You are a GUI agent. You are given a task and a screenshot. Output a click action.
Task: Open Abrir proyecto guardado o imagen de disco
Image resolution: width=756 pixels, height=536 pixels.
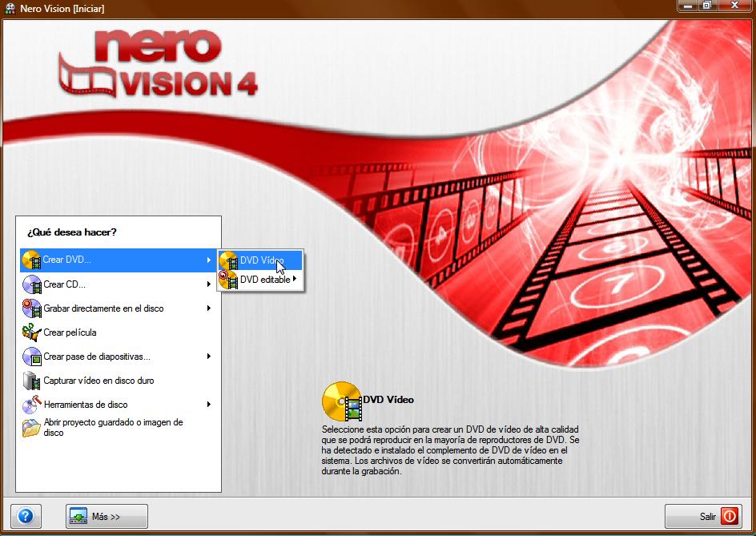[x=118, y=428]
